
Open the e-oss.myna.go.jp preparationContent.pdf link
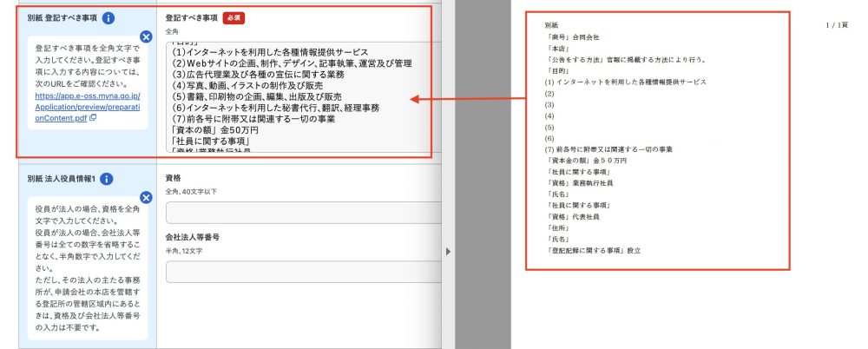tap(86, 110)
